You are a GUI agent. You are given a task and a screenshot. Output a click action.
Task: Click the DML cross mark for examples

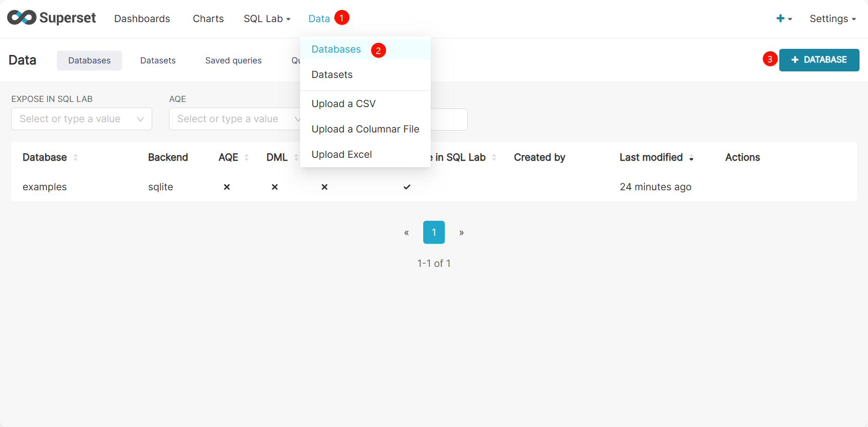(x=275, y=187)
